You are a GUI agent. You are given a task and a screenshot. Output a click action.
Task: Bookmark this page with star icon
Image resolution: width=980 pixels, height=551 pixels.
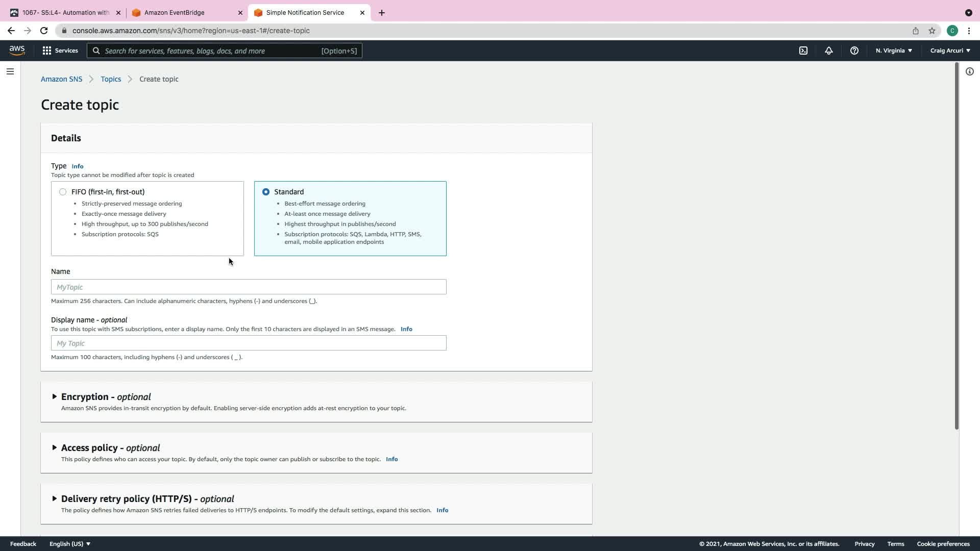(x=932, y=31)
